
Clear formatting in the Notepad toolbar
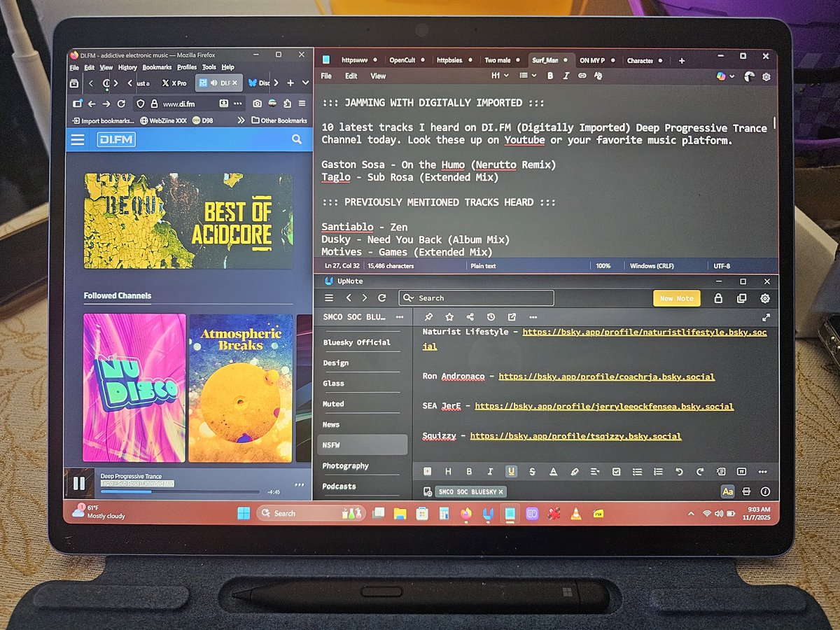[x=598, y=76]
